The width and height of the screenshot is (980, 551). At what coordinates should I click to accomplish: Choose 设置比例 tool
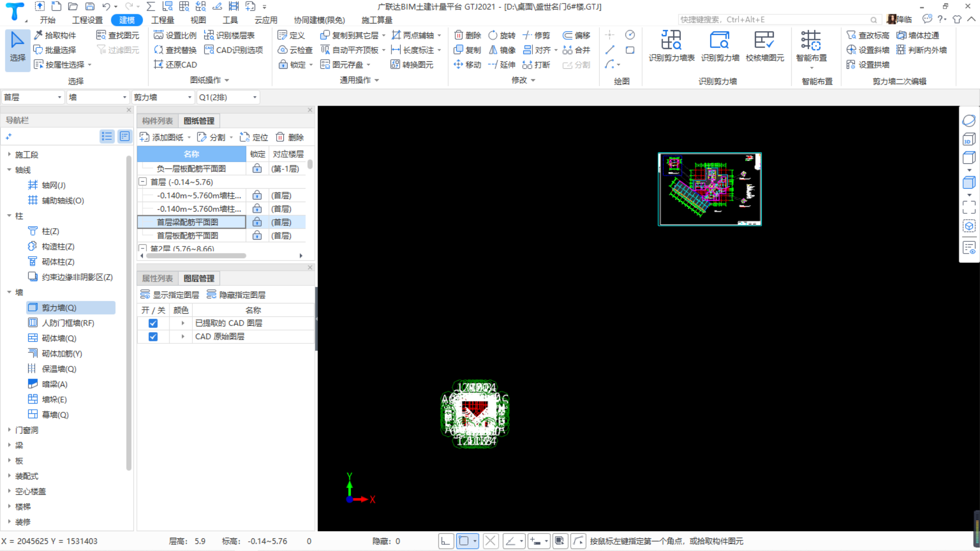pyautogui.click(x=175, y=35)
